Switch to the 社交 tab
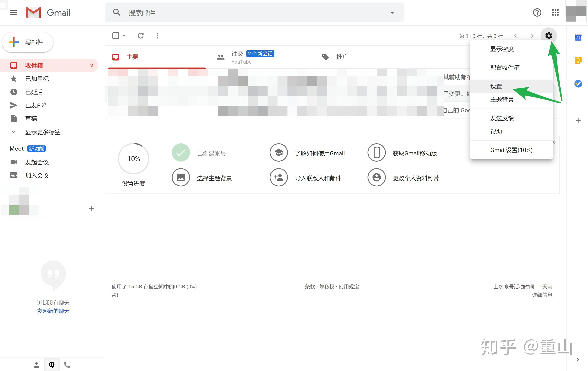The width and height of the screenshot is (588, 371). [237, 54]
